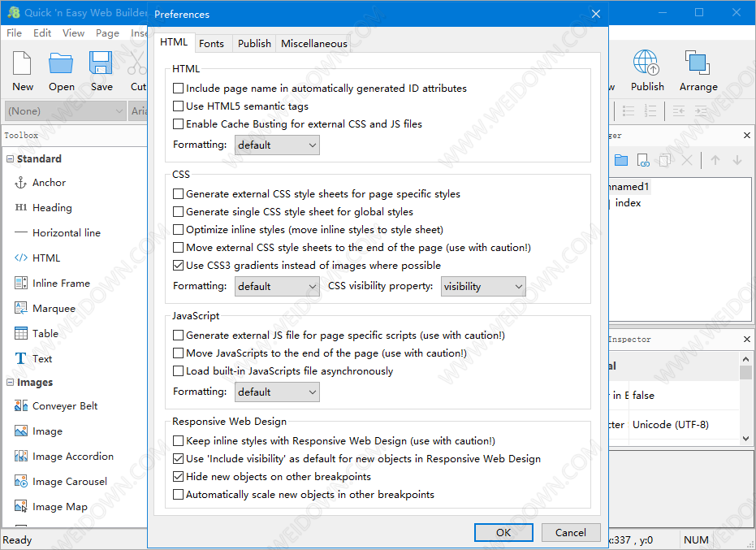Viewport: 756px width, 550px height.
Task: Click the New document toolbar icon
Action: click(22, 63)
